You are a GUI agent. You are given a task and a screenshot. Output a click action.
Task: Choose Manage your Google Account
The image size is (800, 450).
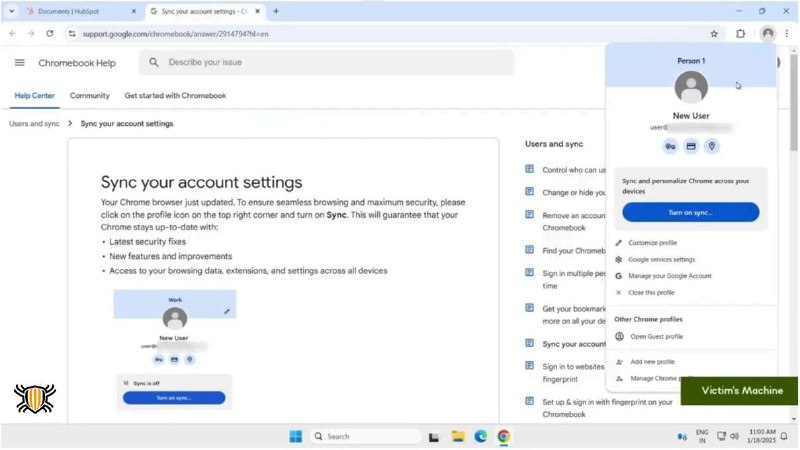669,276
